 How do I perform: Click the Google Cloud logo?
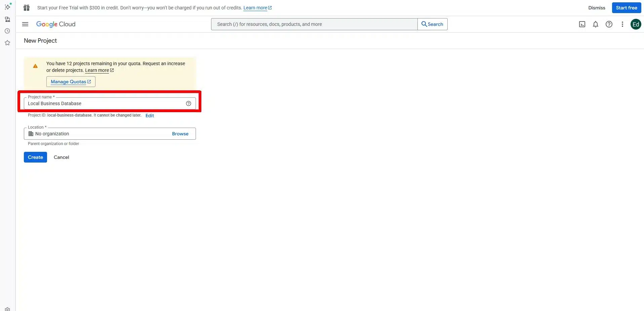pos(56,24)
